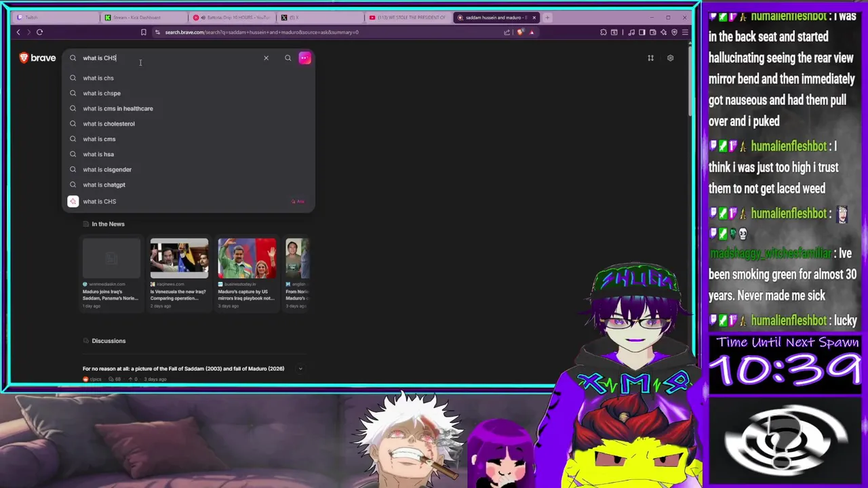Clear the search box with the X icon
The height and width of the screenshot is (488, 868).
pyautogui.click(x=266, y=58)
